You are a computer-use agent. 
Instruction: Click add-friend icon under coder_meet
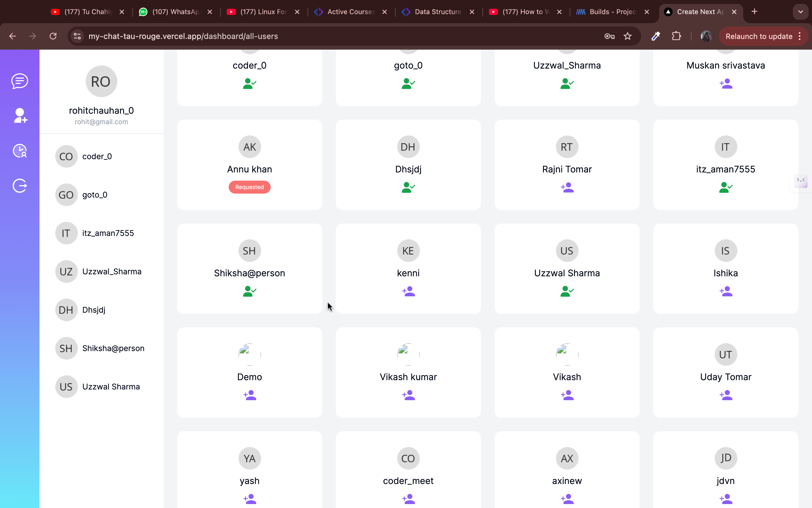pos(408,499)
